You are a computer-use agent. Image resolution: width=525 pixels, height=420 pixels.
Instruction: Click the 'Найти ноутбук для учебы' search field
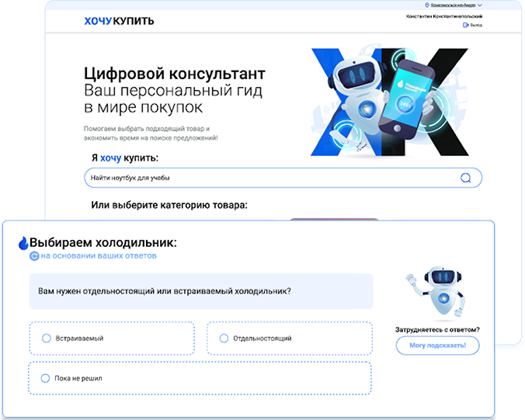tap(272, 178)
